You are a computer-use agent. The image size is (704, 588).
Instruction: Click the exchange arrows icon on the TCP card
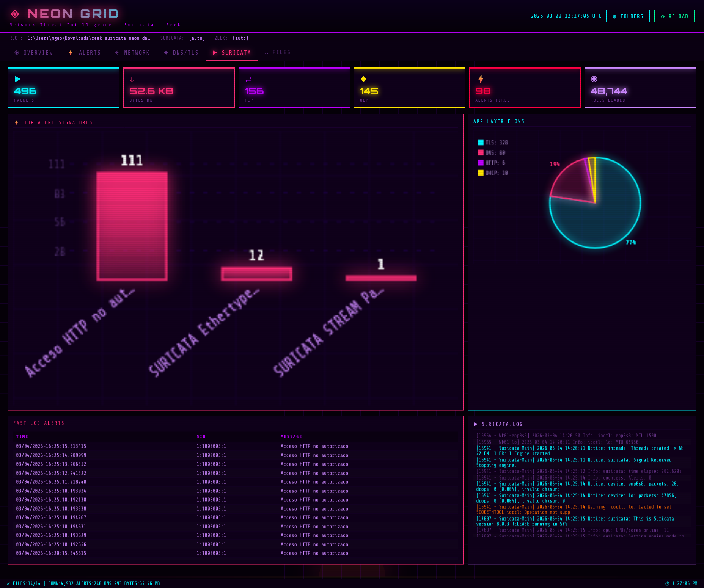coord(248,79)
